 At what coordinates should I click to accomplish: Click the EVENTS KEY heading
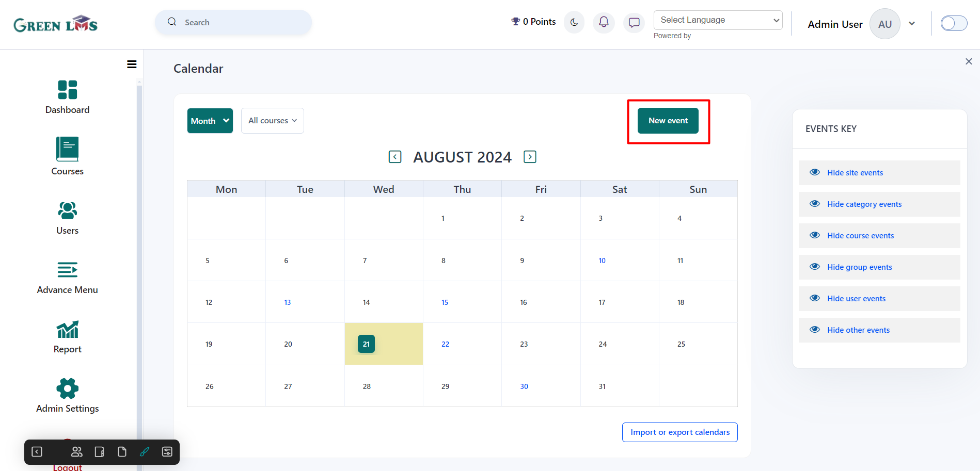(831, 129)
